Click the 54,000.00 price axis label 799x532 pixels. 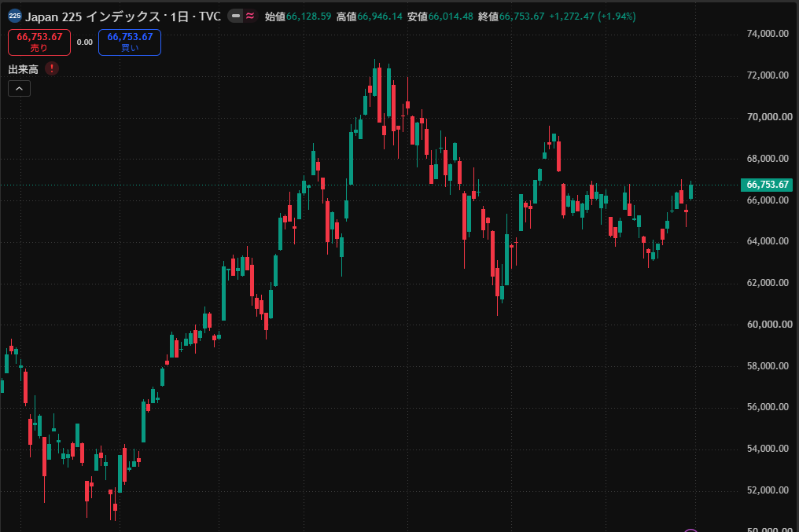point(768,449)
